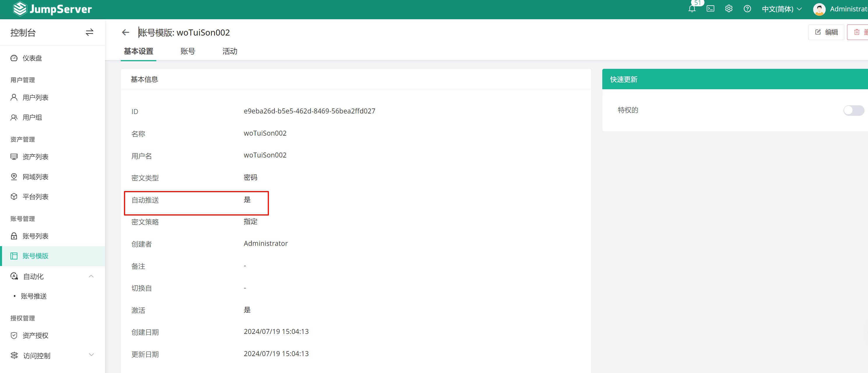
Task: Click the notification bell icon
Action: coord(692,9)
